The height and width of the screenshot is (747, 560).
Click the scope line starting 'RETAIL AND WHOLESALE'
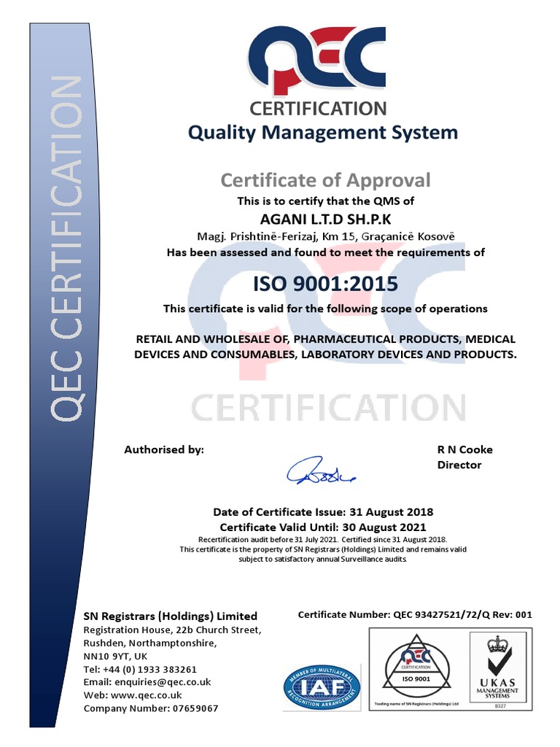pyautogui.click(x=326, y=339)
